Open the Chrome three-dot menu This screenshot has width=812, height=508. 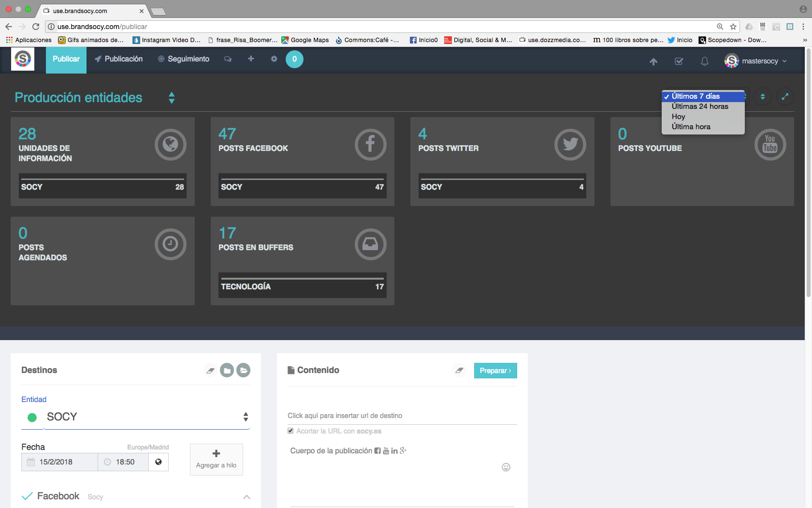[803, 27]
